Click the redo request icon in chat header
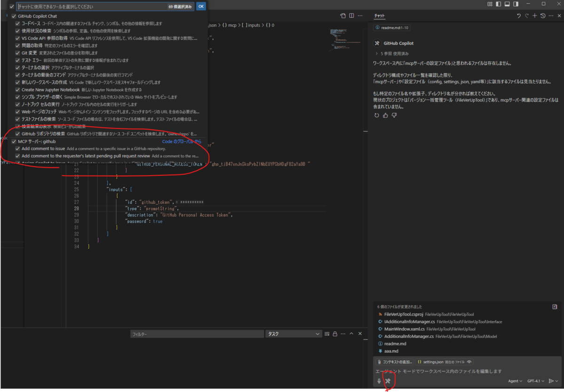The image size is (564, 392). click(527, 16)
